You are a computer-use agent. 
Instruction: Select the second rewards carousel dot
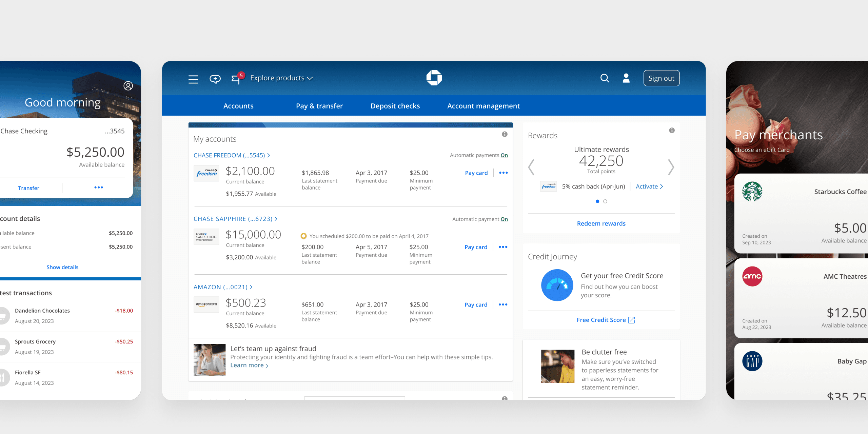coord(605,201)
